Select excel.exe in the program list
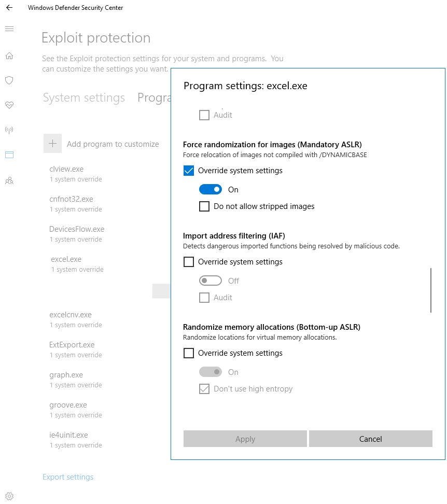 coord(66,259)
